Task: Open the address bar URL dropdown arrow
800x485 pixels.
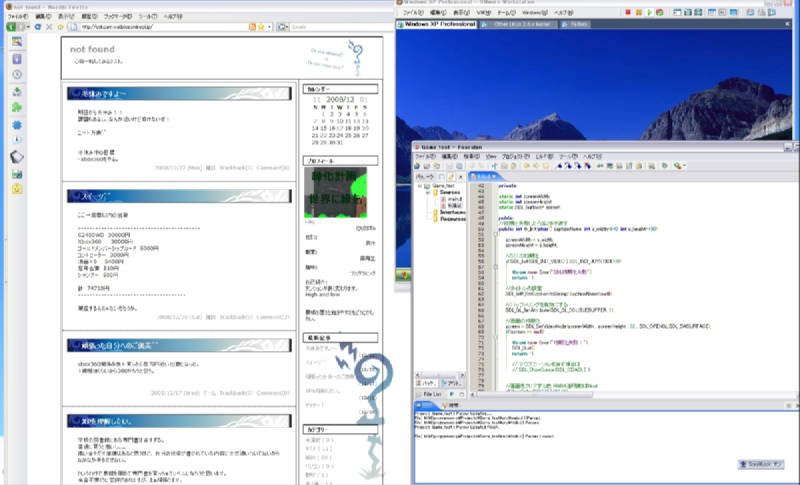Action: coord(269,27)
